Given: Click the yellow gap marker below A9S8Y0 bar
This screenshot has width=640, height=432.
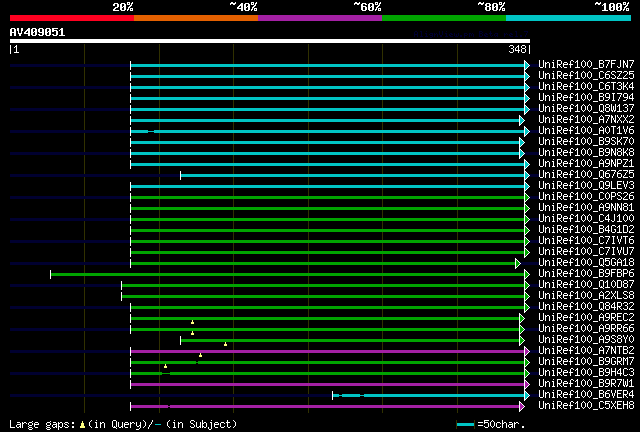Looking at the screenshot, I should click(225, 344).
